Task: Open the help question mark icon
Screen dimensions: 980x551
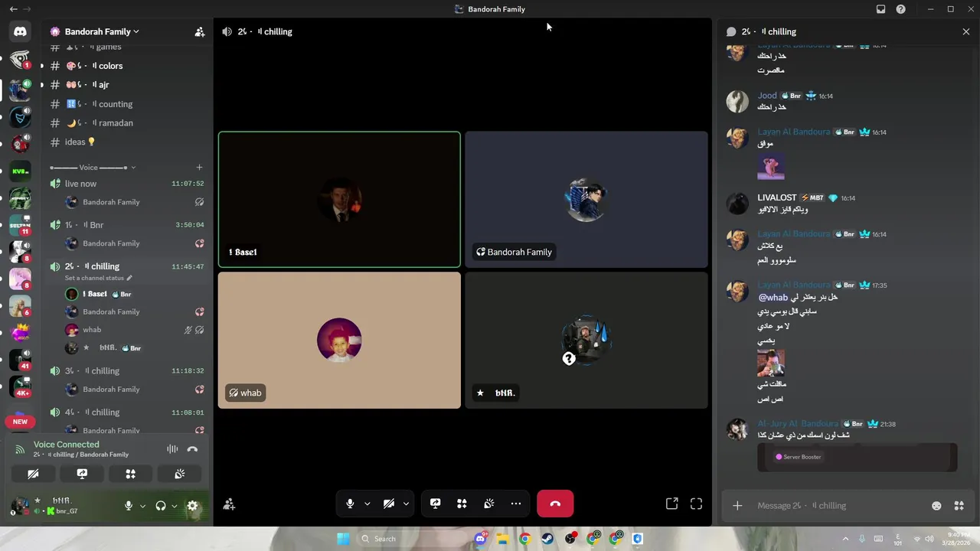Action: [x=900, y=9]
